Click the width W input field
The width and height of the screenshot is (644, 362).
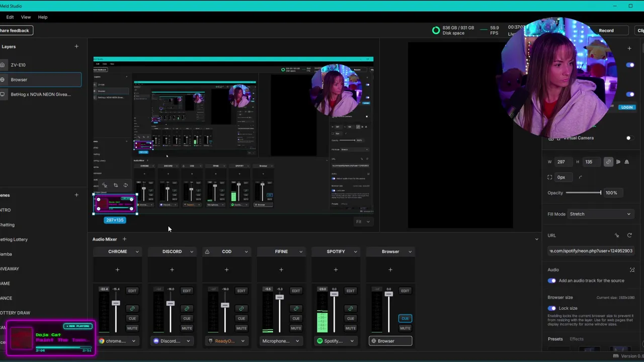click(x=563, y=162)
